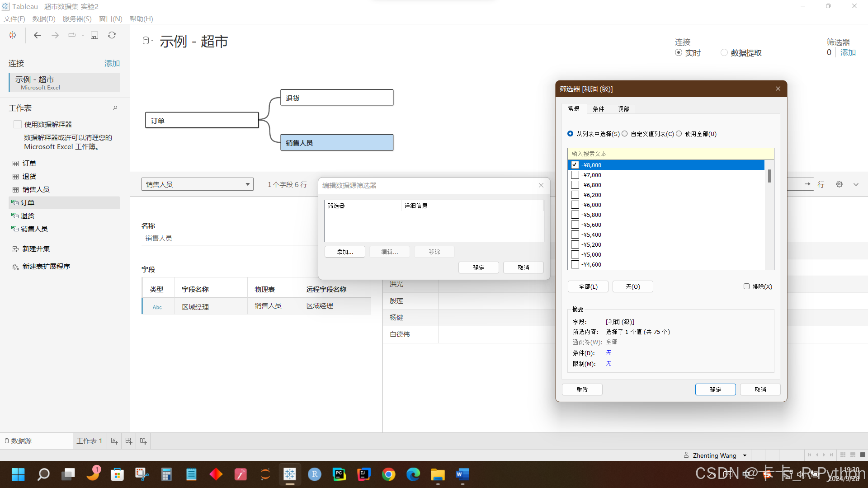Close the 筛选器 [利润 (级)] dialog
Screen dimensions: 868x488
point(778,89)
